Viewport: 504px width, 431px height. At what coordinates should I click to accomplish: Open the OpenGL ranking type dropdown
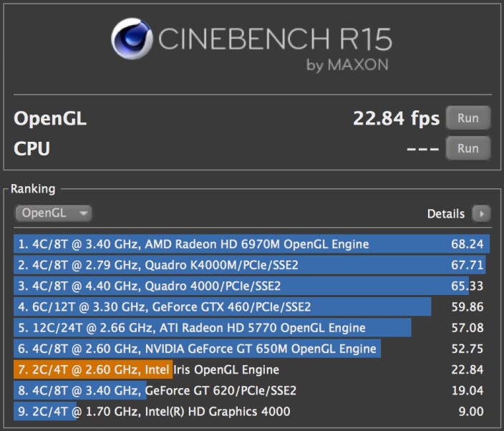[x=54, y=213]
